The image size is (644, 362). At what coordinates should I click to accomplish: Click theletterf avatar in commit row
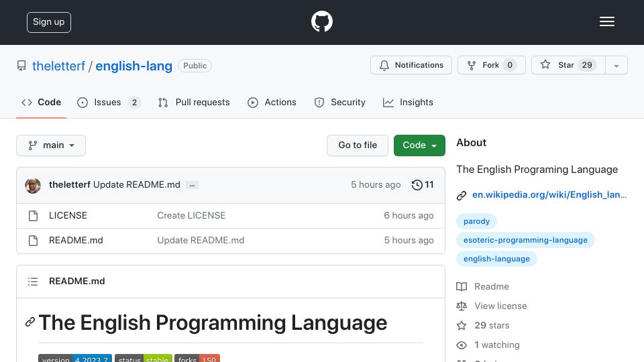tap(33, 186)
